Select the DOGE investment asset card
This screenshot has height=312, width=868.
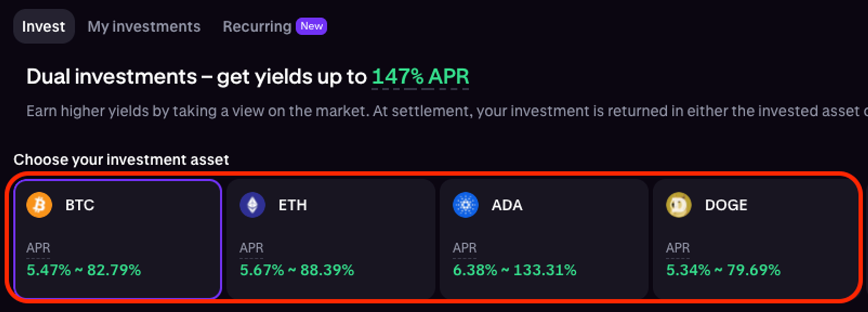(756, 239)
